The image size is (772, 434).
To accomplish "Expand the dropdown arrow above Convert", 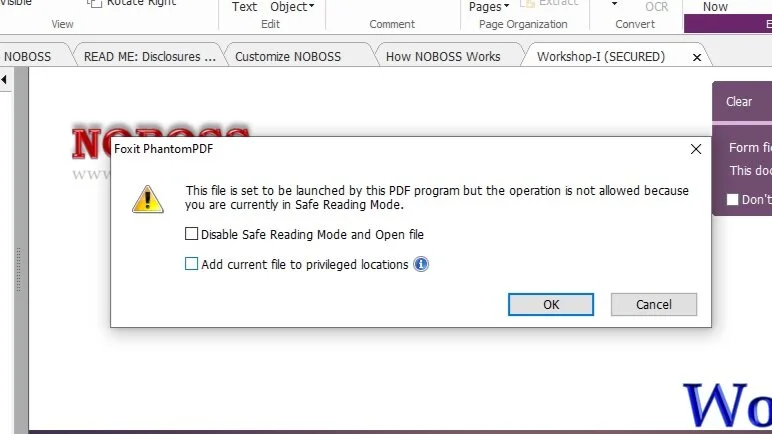I will pyautogui.click(x=614, y=4).
